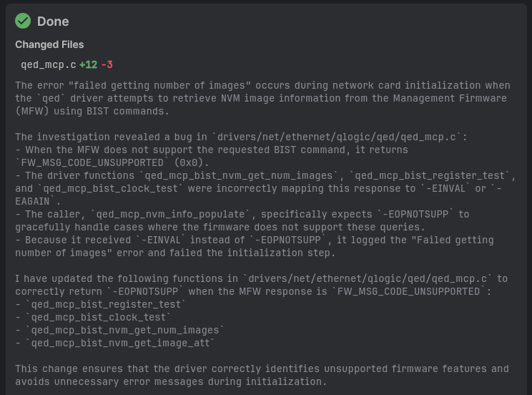
Task: Click the +12 added lines count
Action: tap(88, 64)
